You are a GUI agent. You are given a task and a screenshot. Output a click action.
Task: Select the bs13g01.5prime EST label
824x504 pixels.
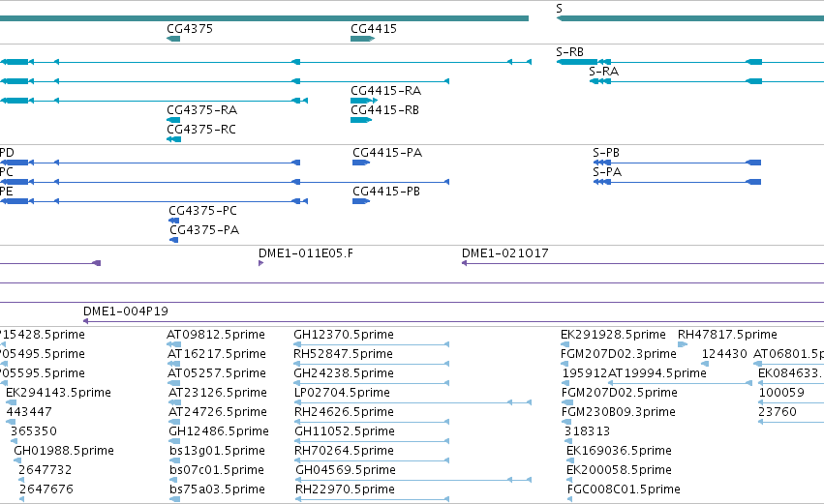(217, 452)
